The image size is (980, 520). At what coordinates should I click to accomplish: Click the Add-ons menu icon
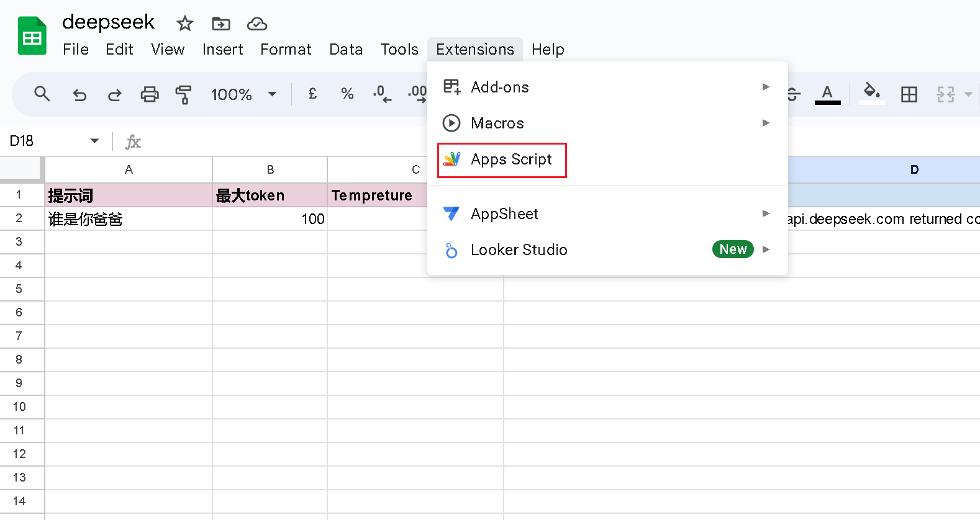click(x=452, y=87)
